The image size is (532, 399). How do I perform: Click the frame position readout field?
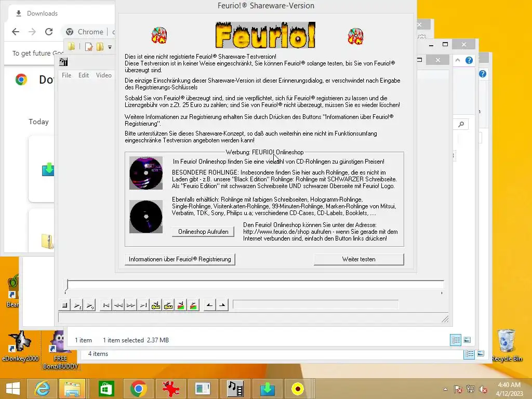coord(315,304)
